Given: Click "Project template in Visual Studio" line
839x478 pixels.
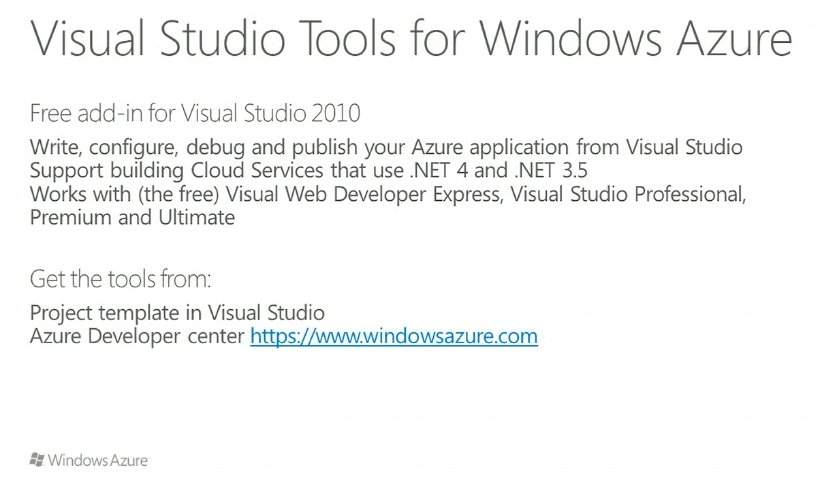Looking at the screenshot, I should (177, 313).
